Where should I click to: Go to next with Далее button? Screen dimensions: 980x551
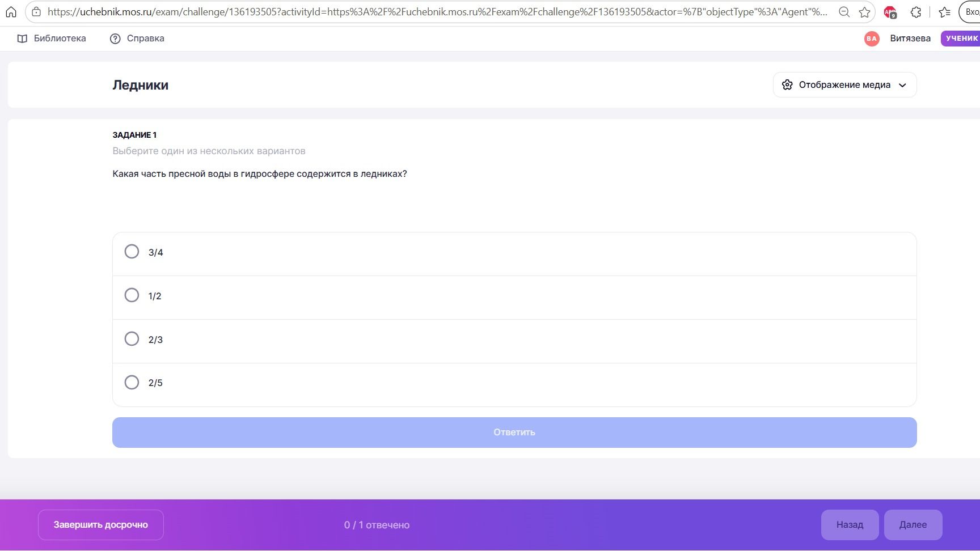click(913, 525)
